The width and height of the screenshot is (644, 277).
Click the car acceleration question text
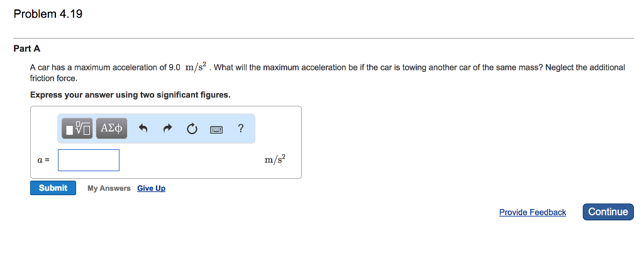[x=327, y=67]
